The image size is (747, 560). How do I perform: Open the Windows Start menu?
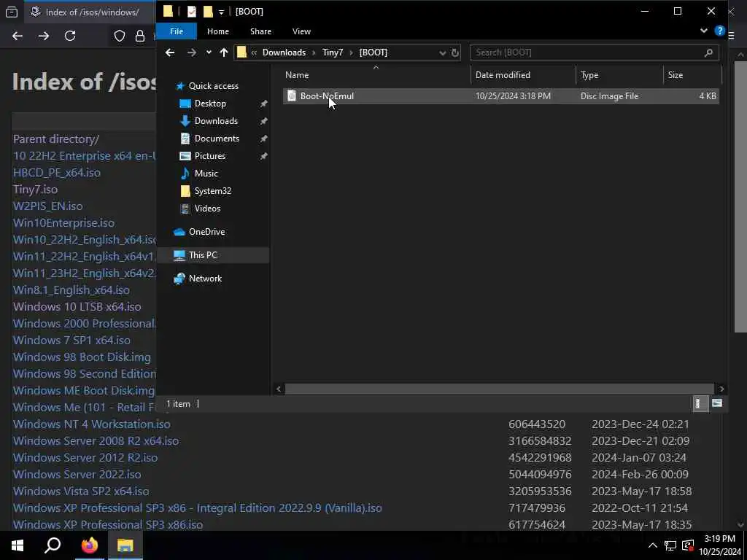click(18, 545)
